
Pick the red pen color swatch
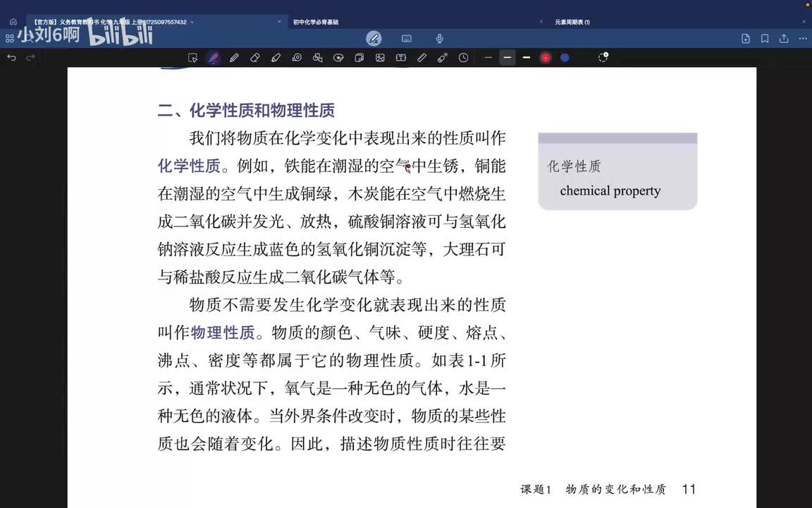pyautogui.click(x=546, y=58)
